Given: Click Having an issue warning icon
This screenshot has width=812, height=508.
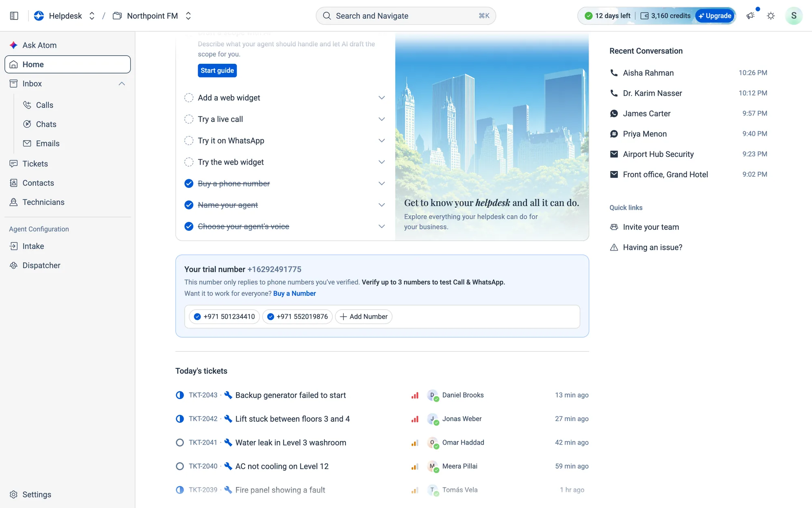Looking at the screenshot, I should pos(614,247).
